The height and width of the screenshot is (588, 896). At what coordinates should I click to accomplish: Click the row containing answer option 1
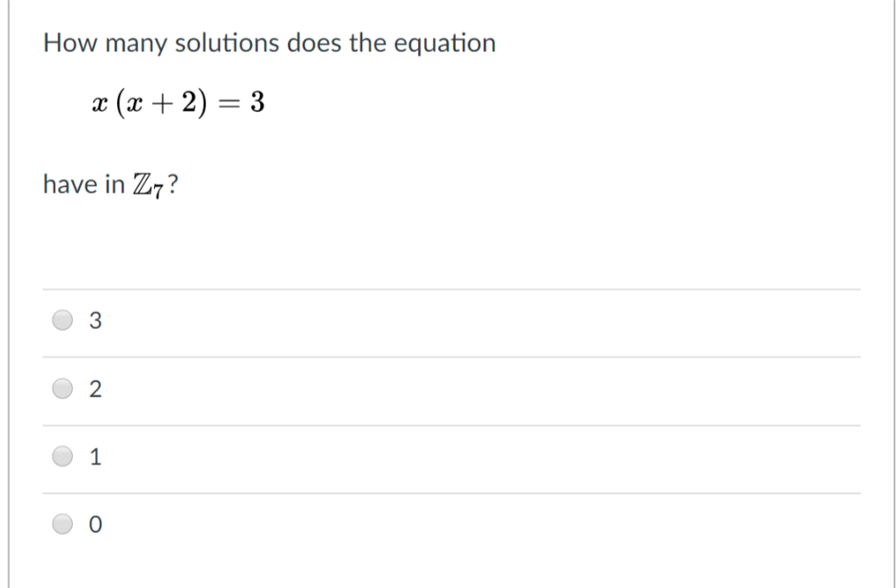(350, 456)
